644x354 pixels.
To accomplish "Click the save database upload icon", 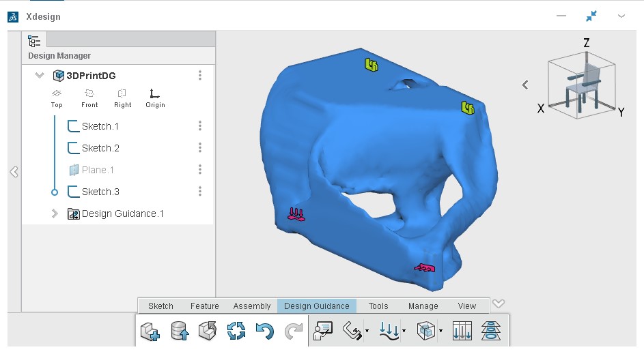I will tap(180, 331).
